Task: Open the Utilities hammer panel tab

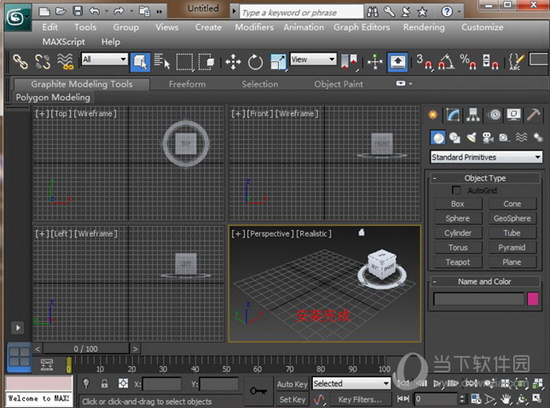Action: point(534,115)
